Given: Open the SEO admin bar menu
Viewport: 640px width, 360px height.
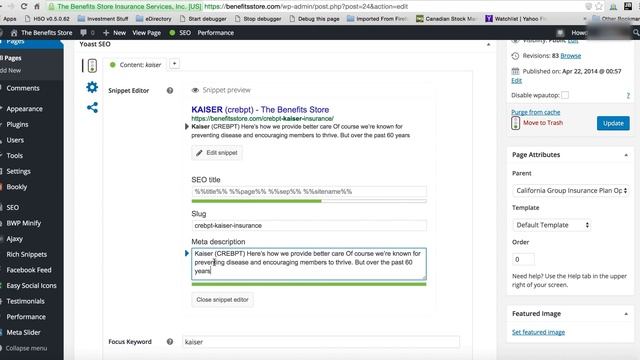Looking at the screenshot, I should [x=180, y=32].
